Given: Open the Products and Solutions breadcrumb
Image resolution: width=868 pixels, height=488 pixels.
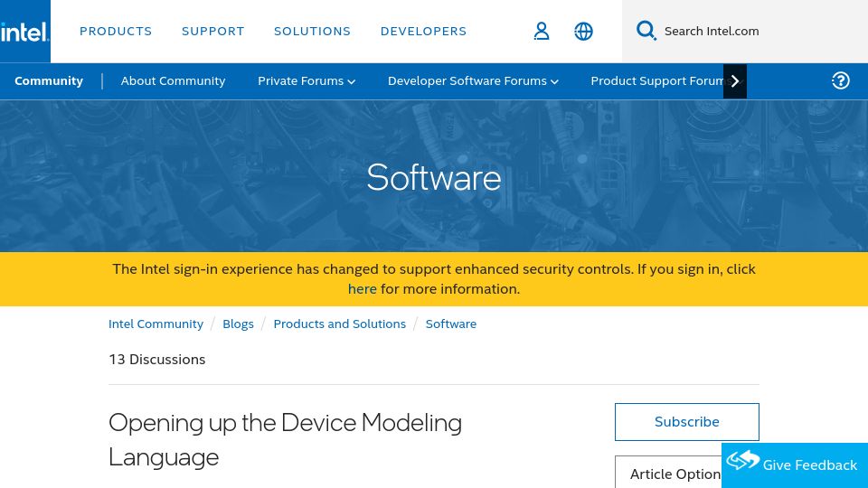Looking at the screenshot, I should 340,324.
